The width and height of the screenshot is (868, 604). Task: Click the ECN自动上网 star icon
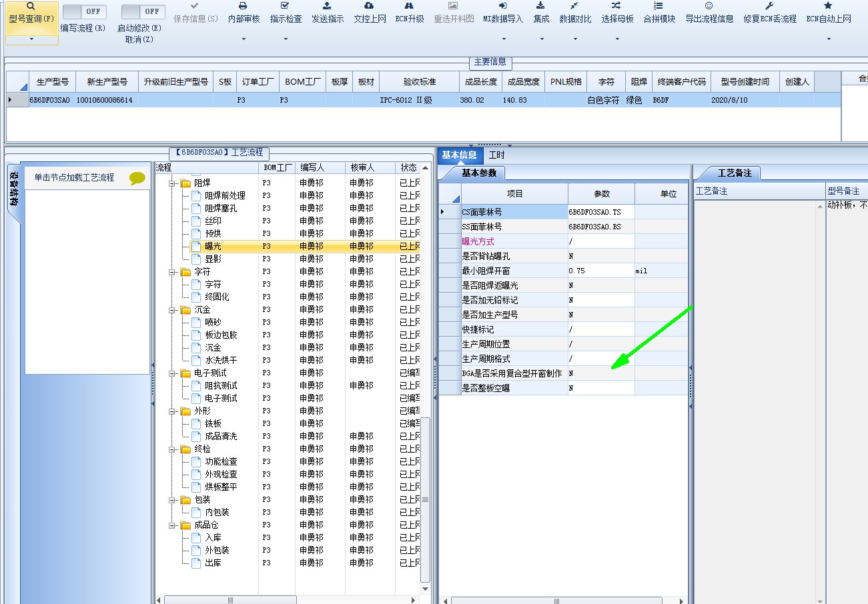(829, 6)
